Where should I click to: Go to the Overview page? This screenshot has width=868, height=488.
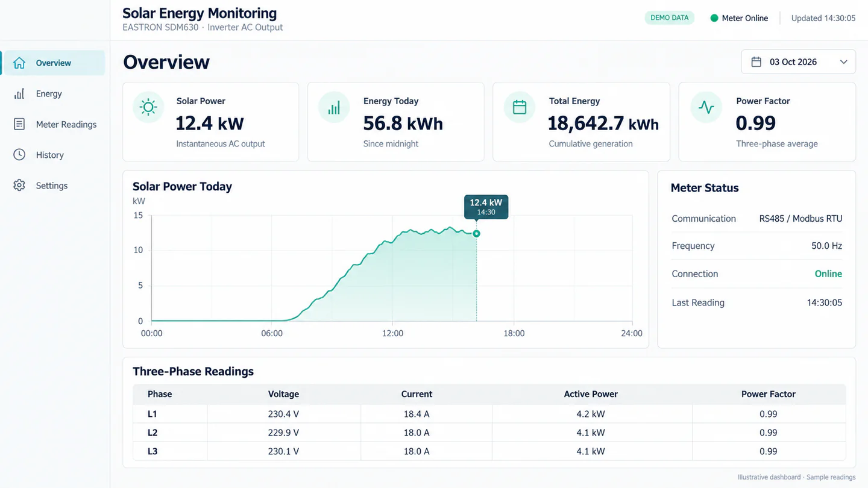53,63
